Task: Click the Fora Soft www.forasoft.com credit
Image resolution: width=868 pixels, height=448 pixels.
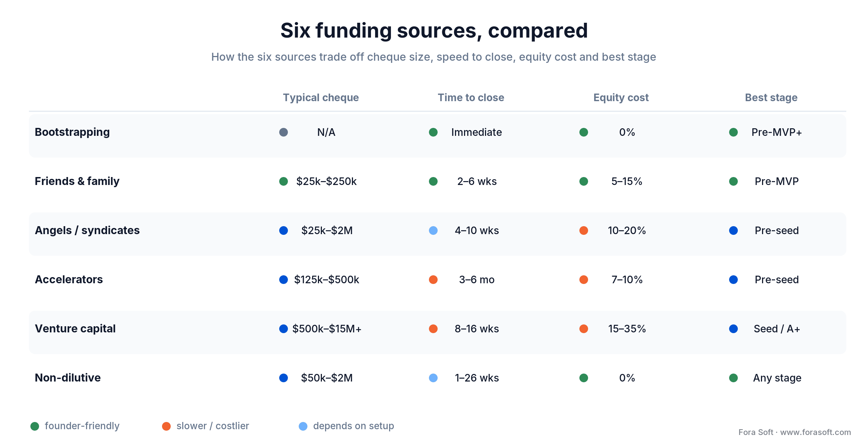Action: (795, 432)
